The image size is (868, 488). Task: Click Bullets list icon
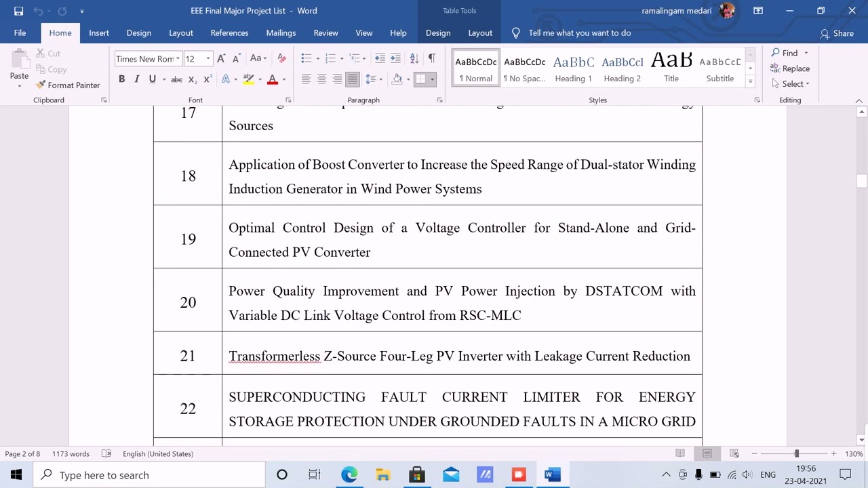306,58
